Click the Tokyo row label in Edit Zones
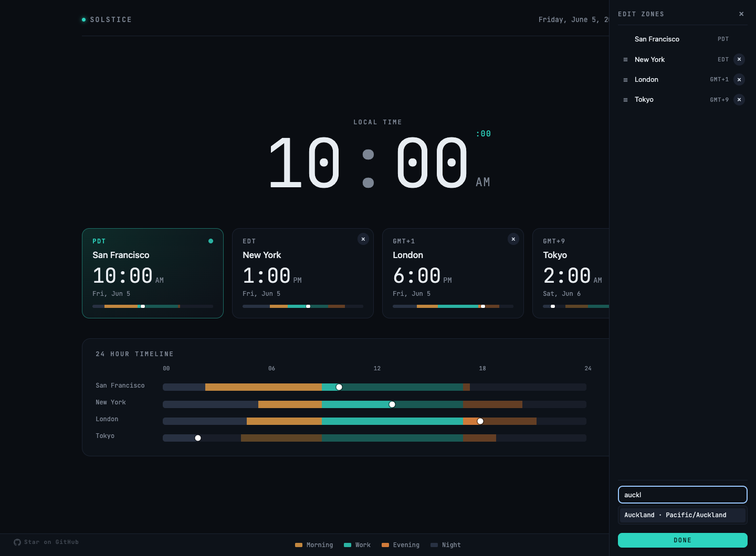The image size is (756, 556). [x=644, y=100]
